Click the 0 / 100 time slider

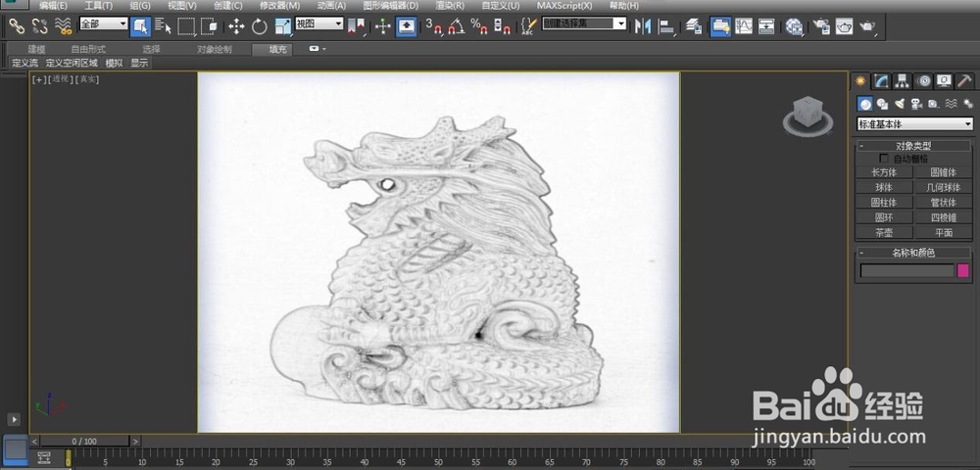point(84,442)
